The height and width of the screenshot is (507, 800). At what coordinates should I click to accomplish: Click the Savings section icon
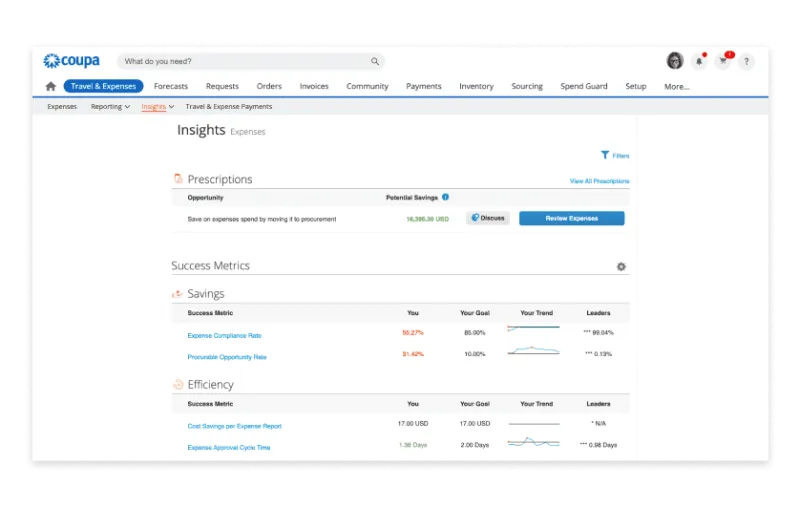coord(177,294)
